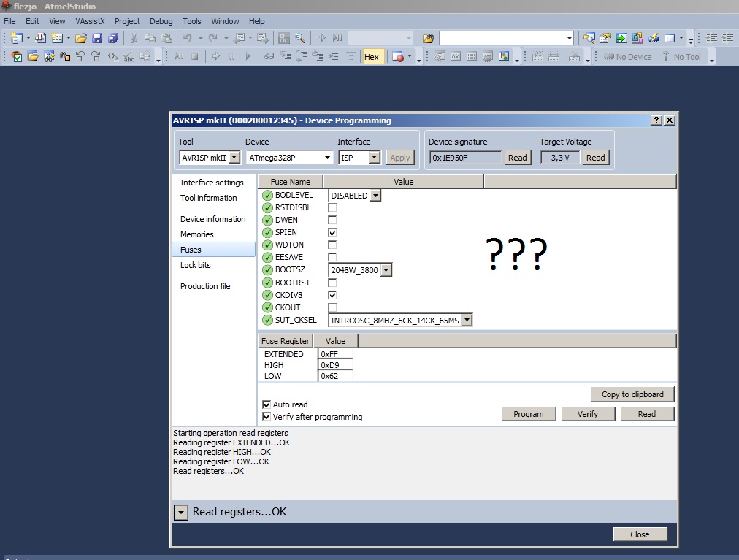Click the Save All icon
The height and width of the screenshot is (560, 739).
(113, 38)
